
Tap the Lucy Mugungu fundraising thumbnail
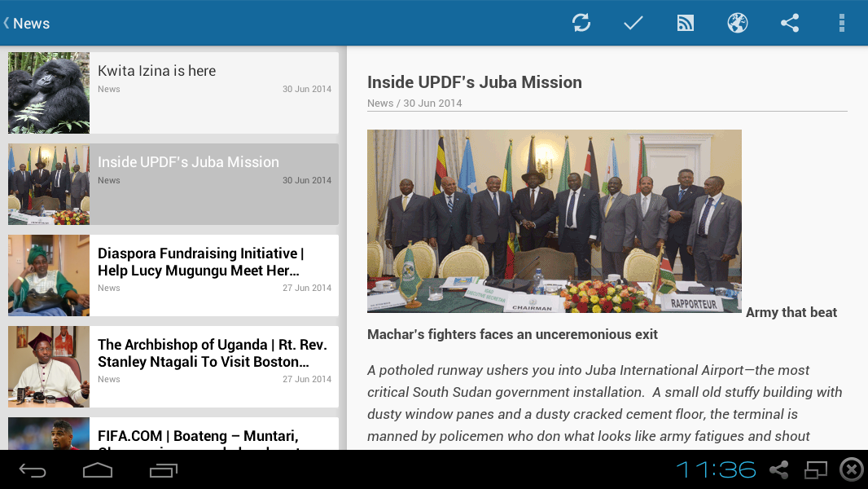click(x=49, y=275)
